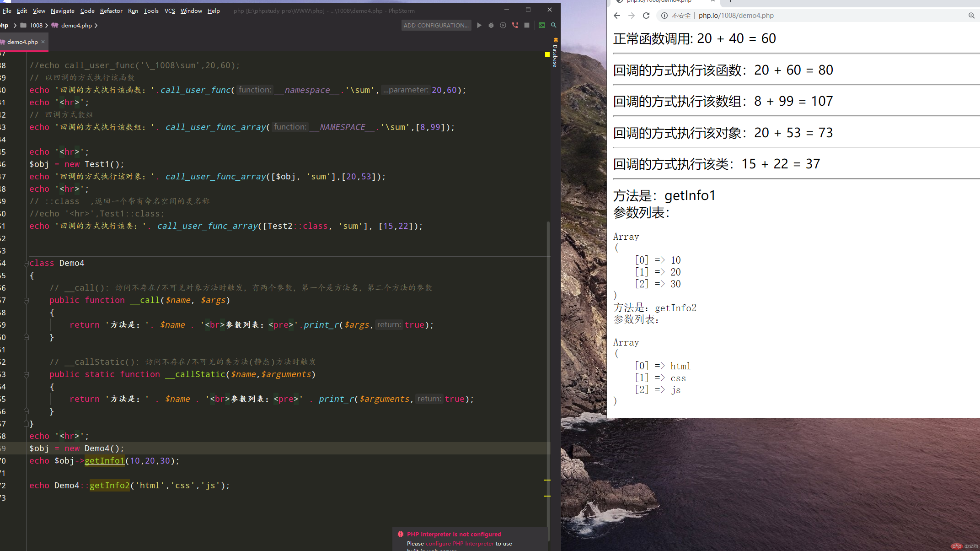Reload the browser page
The image size is (980, 551).
point(646,16)
